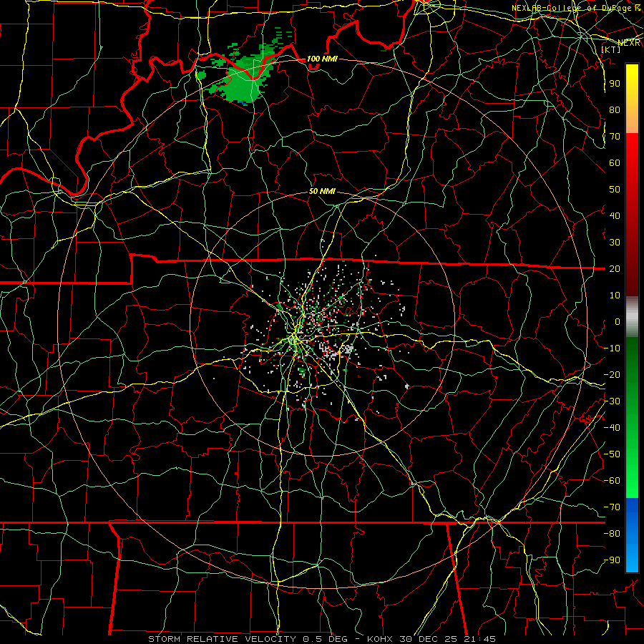Click the -50 scale value
644x644 pixels.
tap(612, 454)
